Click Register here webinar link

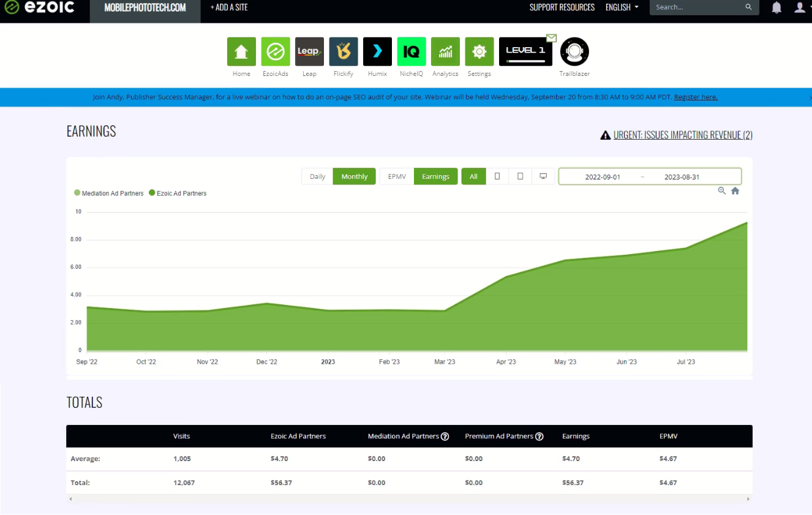click(x=696, y=97)
